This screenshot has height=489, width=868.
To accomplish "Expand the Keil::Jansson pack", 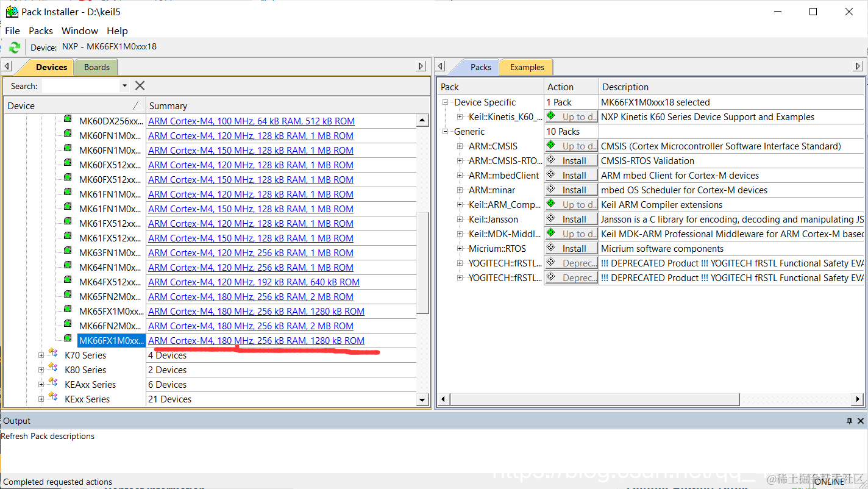I will point(460,220).
